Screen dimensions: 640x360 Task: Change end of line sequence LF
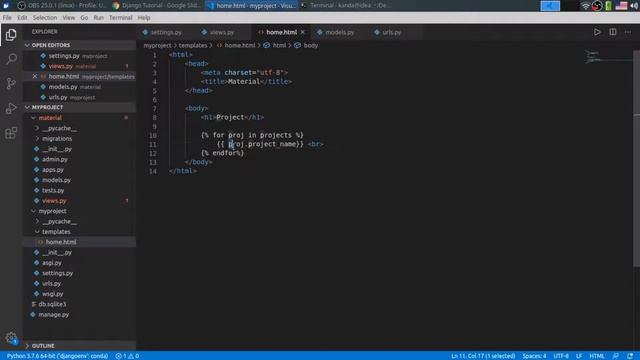(x=579, y=356)
